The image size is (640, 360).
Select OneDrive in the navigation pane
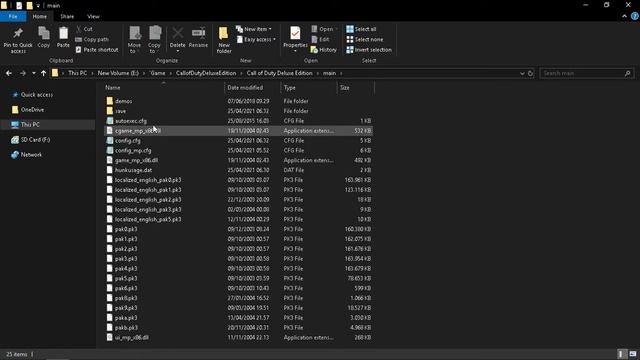pyautogui.click(x=32, y=109)
